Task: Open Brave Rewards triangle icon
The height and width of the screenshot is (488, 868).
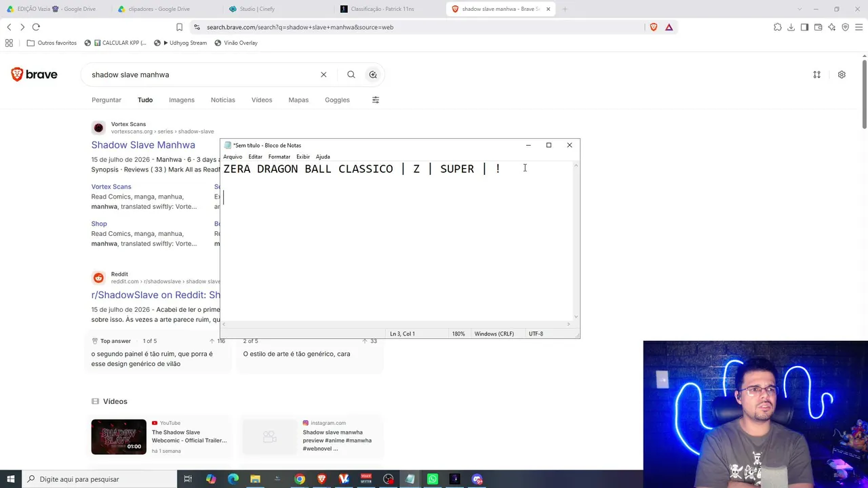Action: point(669,27)
